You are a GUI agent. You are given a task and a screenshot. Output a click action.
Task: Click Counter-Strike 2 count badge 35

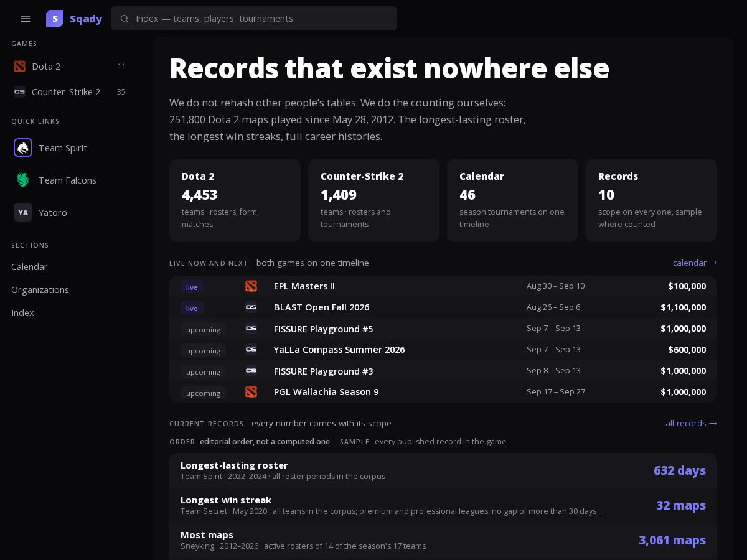pyautogui.click(x=121, y=91)
